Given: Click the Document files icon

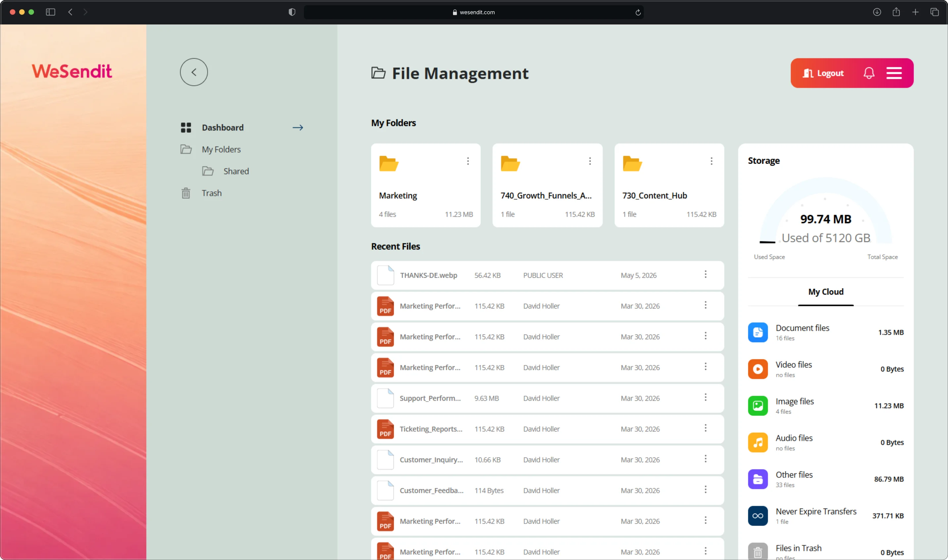Looking at the screenshot, I should [758, 332].
